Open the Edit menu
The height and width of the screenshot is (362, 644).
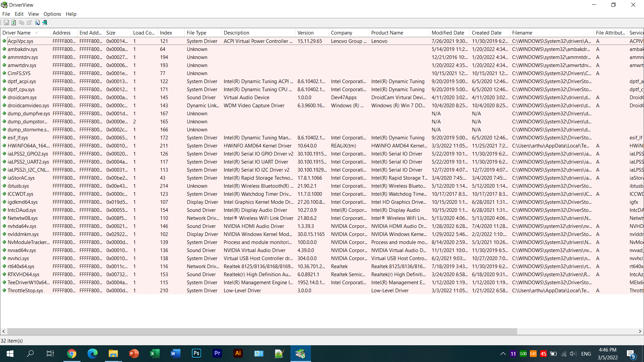19,14
